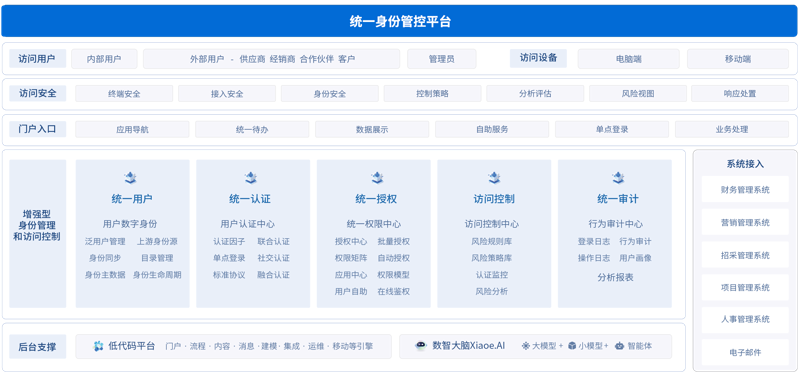Open 财务管理系统 in system access
800x373 pixels.
point(745,189)
